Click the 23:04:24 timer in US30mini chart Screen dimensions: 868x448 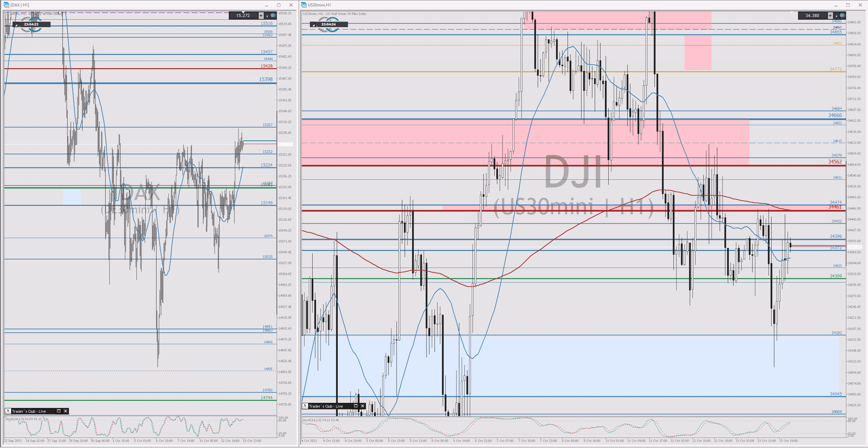tap(329, 24)
